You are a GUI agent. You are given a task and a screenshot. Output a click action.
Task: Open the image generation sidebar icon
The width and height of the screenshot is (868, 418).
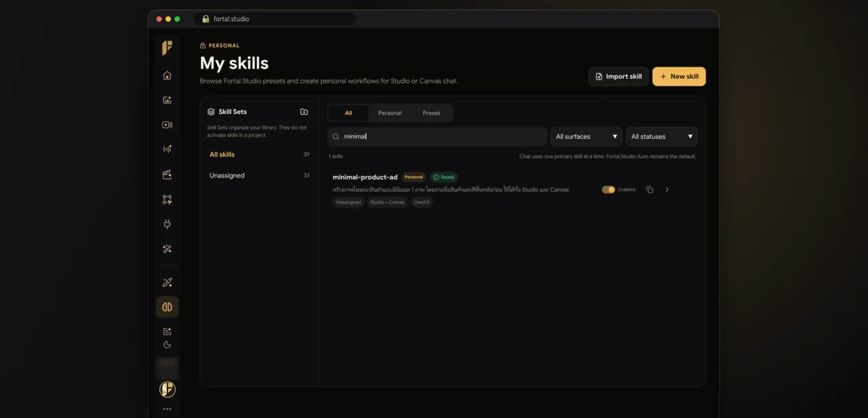[167, 100]
